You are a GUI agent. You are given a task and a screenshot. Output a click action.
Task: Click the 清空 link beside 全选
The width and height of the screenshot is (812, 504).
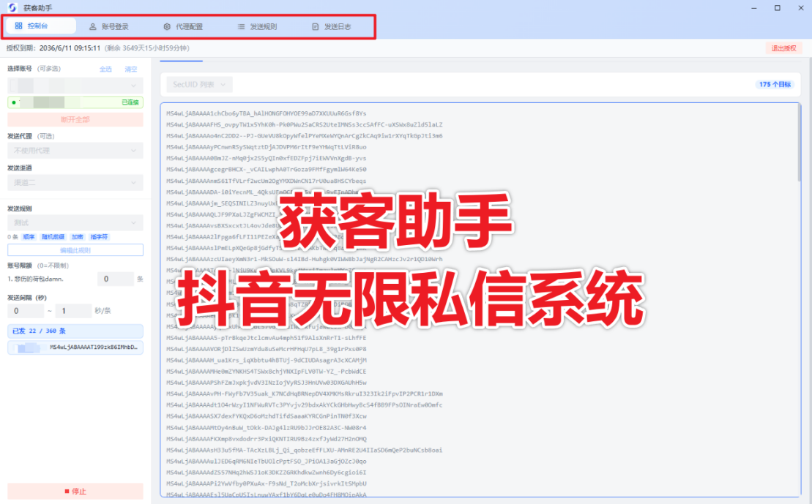[x=131, y=69]
